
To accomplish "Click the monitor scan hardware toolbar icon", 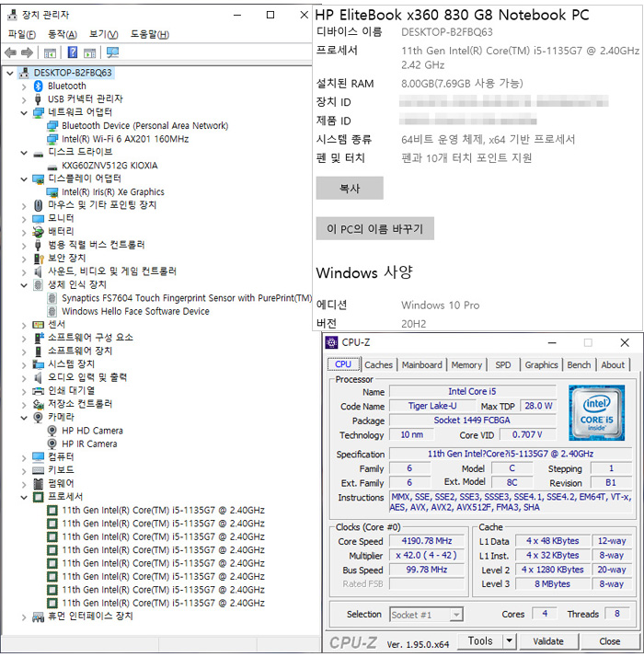I will (112, 52).
